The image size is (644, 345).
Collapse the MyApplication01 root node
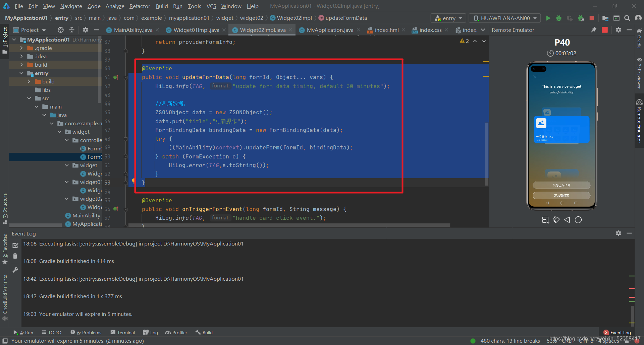click(x=14, y=40)
